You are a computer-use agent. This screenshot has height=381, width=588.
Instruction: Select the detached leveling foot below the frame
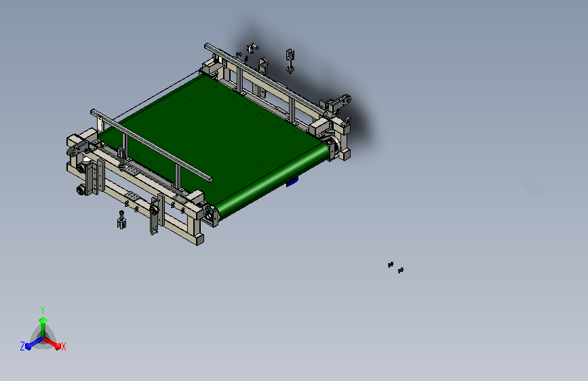pyautogui.click(x=121, y=220)
